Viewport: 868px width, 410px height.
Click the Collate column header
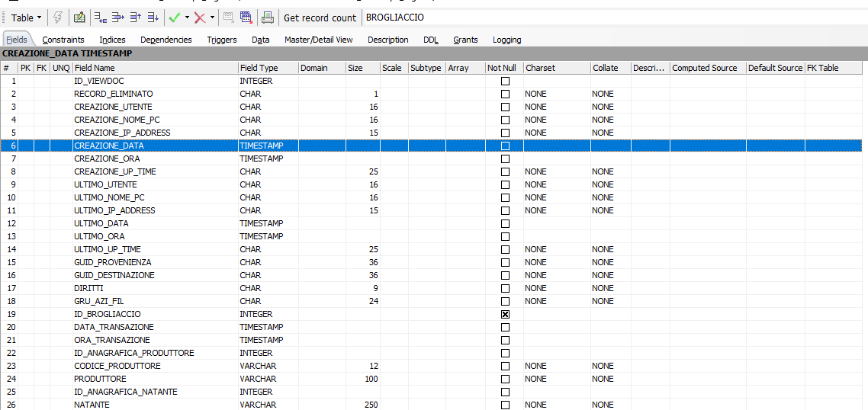(611, 68)
